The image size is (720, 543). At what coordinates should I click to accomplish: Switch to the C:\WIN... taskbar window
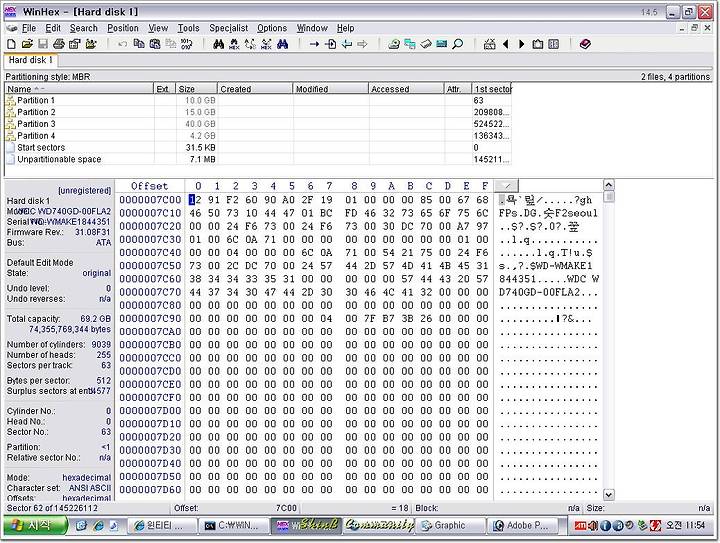pyautogui.click(x=235, y=526)
